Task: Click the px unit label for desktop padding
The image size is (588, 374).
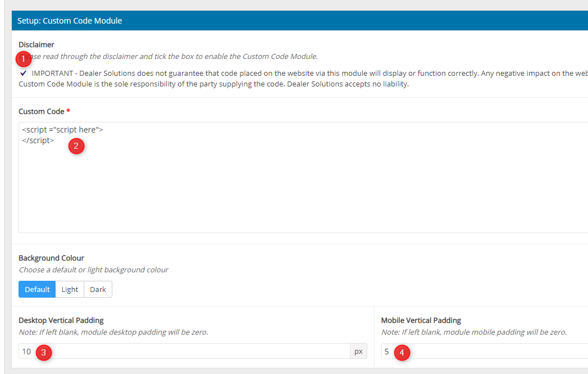Action: pos(358,352)
